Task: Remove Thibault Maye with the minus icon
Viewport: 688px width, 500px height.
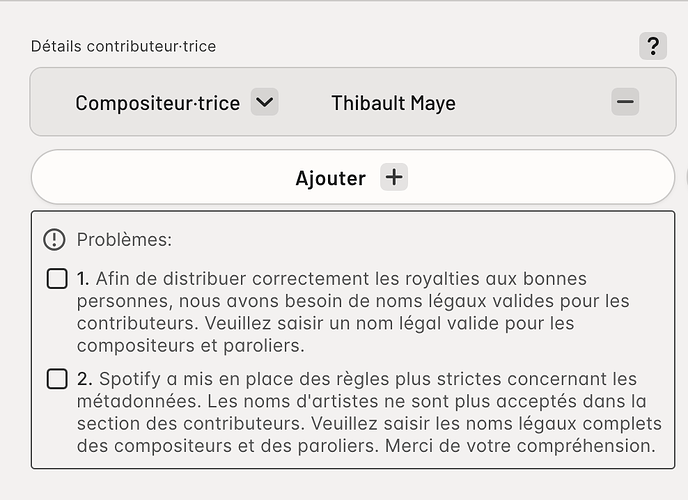Action: coord(625,102)
